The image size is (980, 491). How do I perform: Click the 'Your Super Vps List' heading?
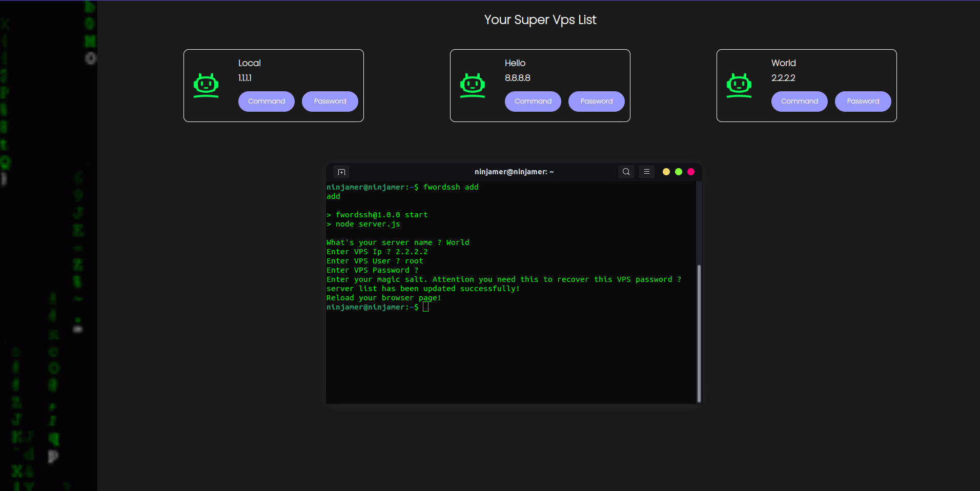tap(540, 20)
